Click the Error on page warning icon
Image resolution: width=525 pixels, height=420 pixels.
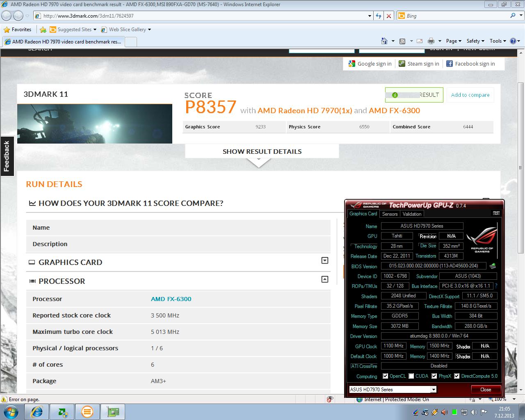(x=4, y=399)
